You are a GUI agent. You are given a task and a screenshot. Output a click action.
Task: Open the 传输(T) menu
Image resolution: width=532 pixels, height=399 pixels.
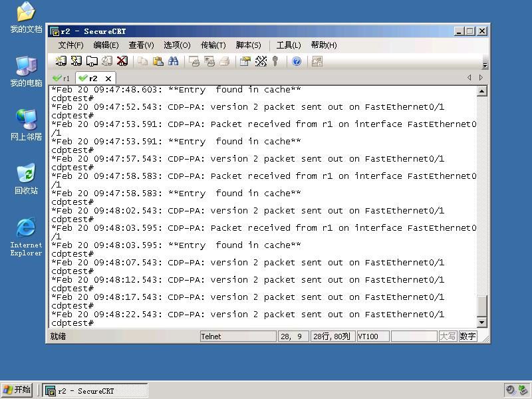point(213,45)
